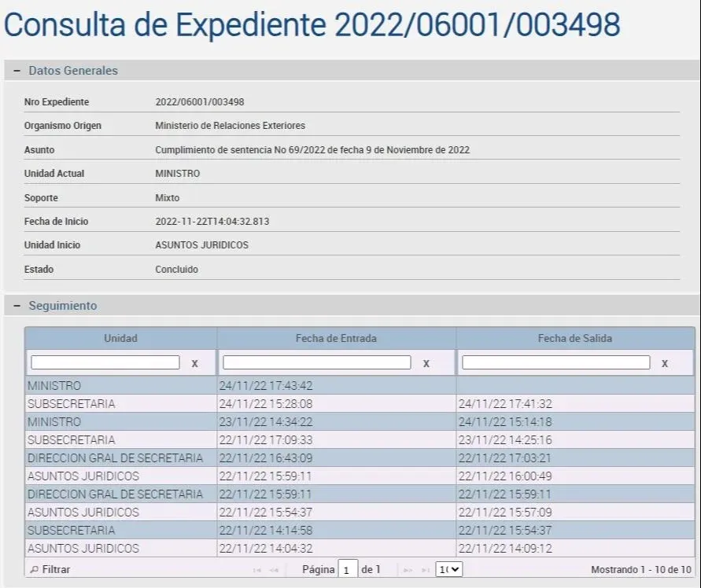Click the Fecha de Salida column header
Image resolution: width=701 pixels, height=588 pixels.
tap(575, 338)
